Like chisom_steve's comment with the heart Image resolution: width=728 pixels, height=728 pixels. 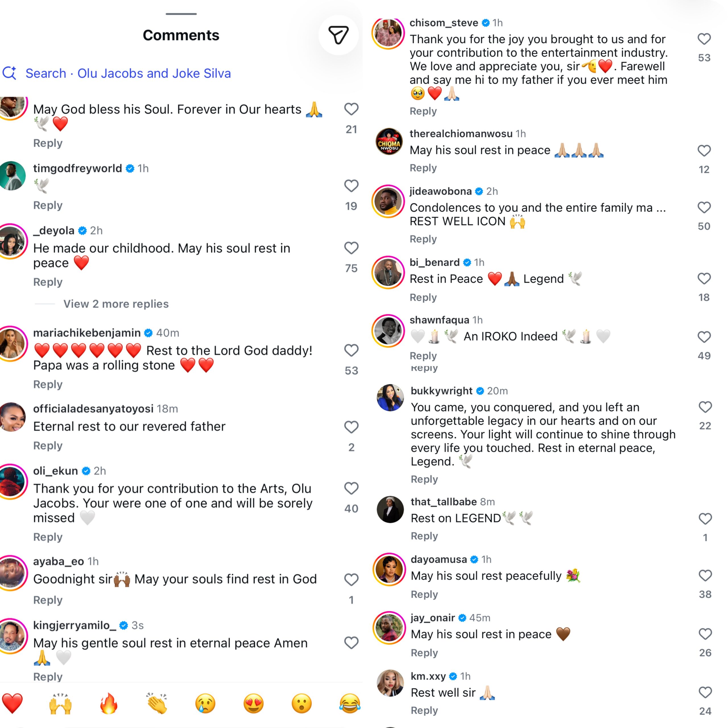(704, 39)
